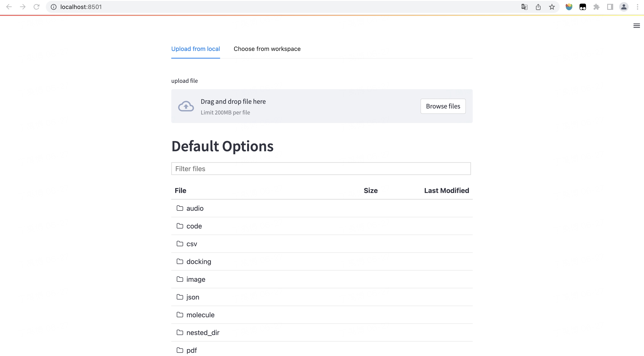The image size is (644, 356).
Task: Open the translate page icon
Action: click(524, 7)
